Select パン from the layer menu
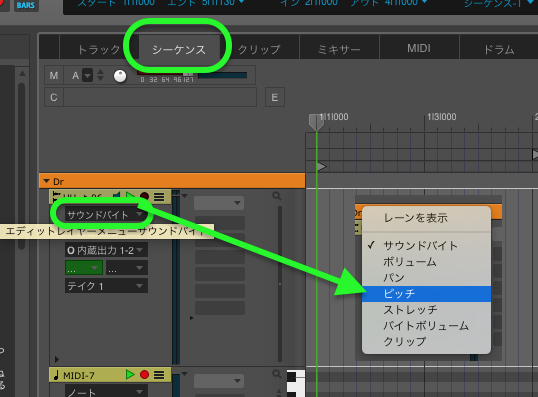The height and width of the screenshot is (397, 538). (426, 278)
